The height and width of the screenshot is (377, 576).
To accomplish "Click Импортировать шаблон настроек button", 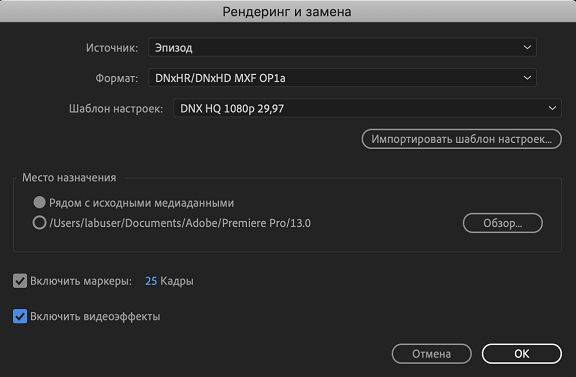I will pyautogui.click(x=461, y=139).
